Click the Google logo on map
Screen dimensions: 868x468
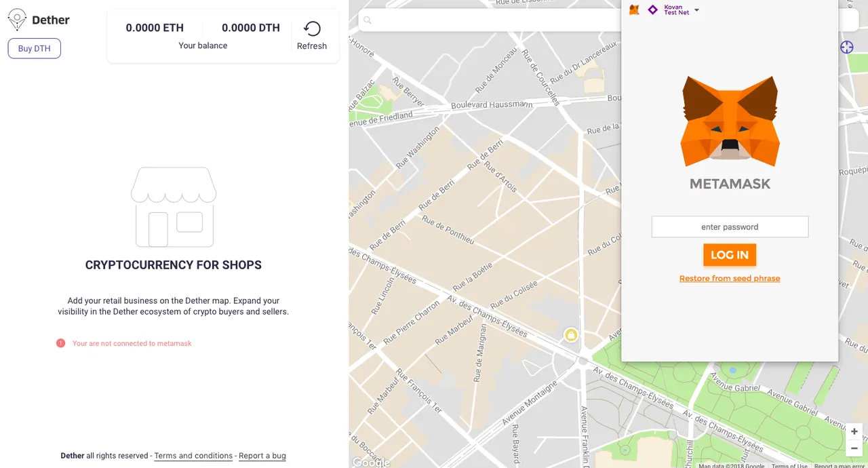(371, 463)
